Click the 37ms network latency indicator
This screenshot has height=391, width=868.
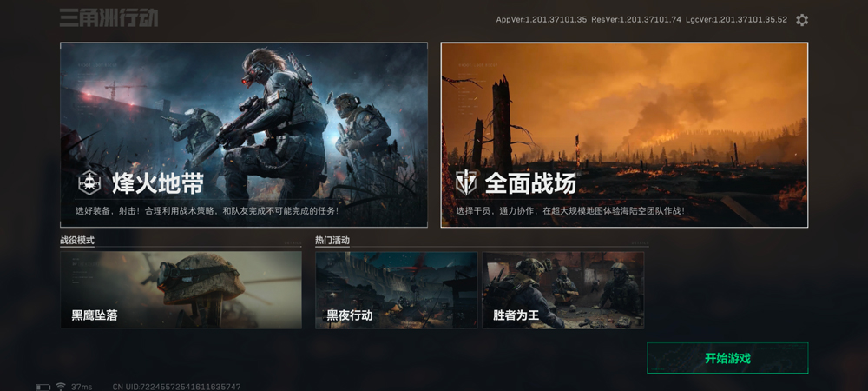click(82, 387)
